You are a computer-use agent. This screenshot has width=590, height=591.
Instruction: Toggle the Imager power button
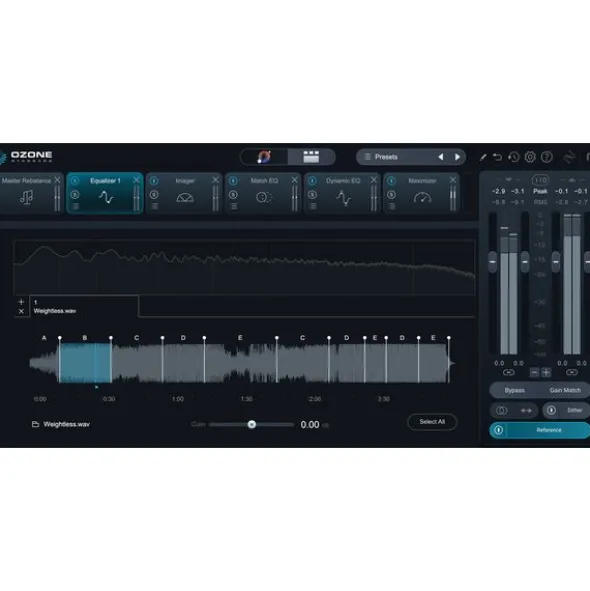[x=154, y=181]
